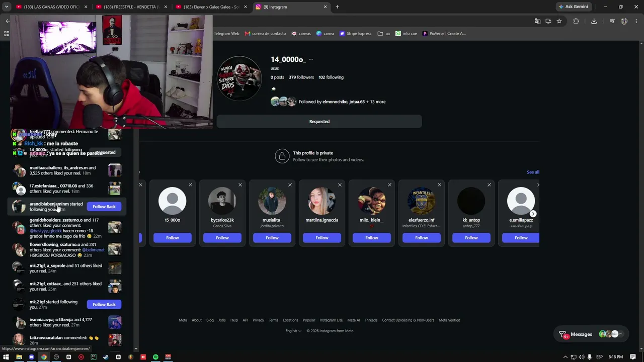Open Chrome downloads
The height and width of the screenshot is (362, 644).
pos(594,21)
